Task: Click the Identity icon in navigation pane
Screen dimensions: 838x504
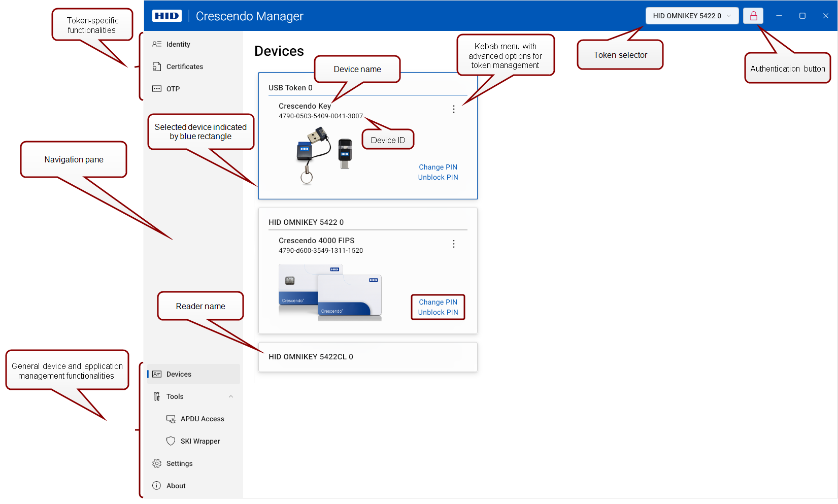Action: click(157, 44)
